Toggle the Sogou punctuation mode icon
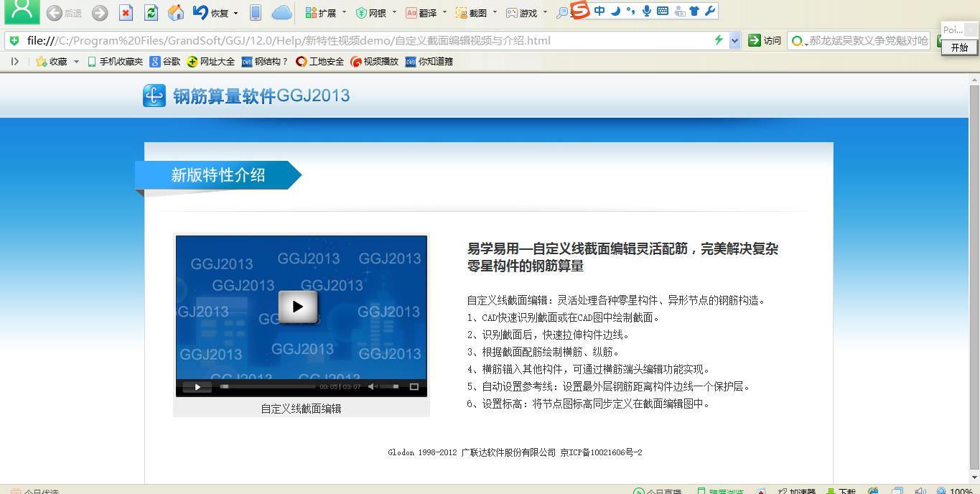Image resolution: width=980 pixels, height=494 pixels. [630, 11]
